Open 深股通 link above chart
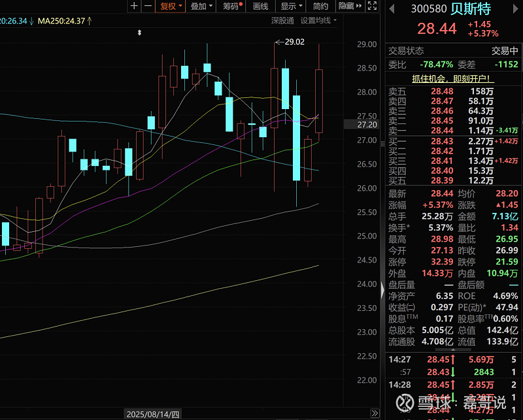 point(282,21)
